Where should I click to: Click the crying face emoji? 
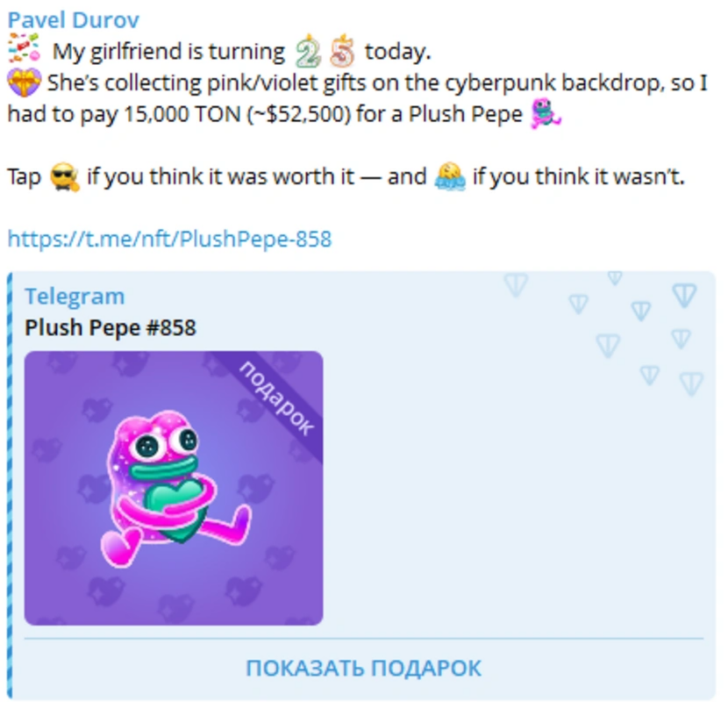pyautogui.click(x=449, y=176)
